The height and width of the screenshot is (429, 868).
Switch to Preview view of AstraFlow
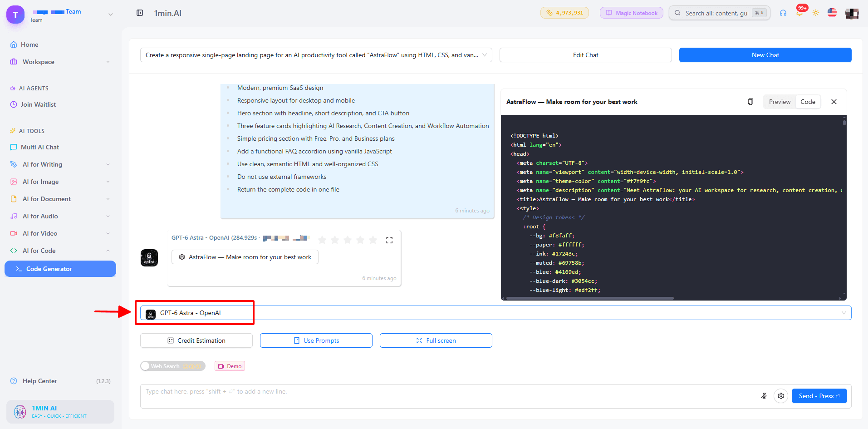point(780,102)
